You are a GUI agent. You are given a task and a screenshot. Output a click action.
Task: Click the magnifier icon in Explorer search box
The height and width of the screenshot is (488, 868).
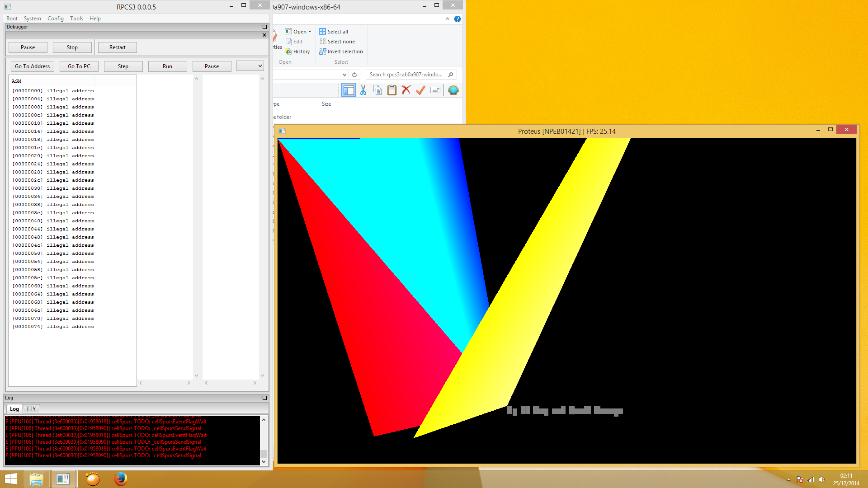[450, 75]
